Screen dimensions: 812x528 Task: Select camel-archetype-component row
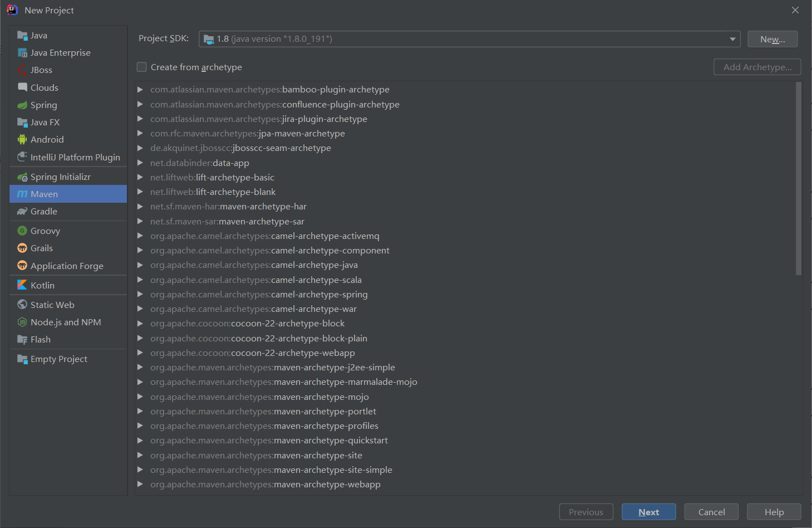pyautogui.click(x=465, y=250)
